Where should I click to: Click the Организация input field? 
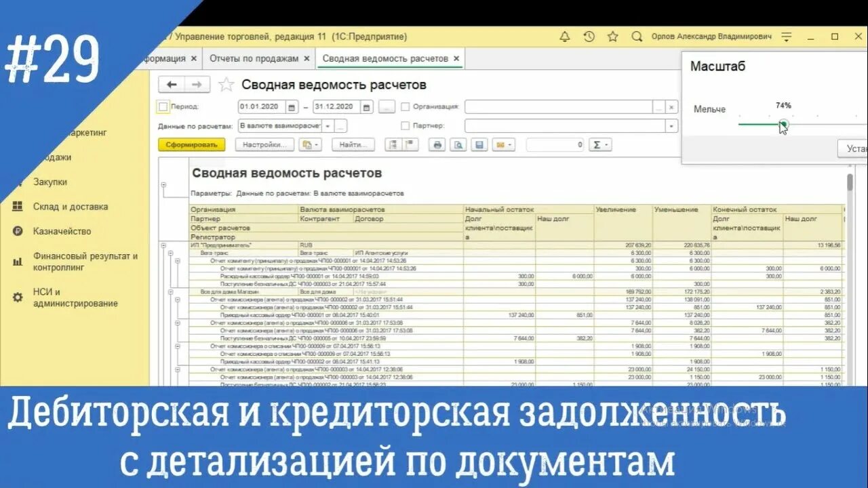coord(558,107)
